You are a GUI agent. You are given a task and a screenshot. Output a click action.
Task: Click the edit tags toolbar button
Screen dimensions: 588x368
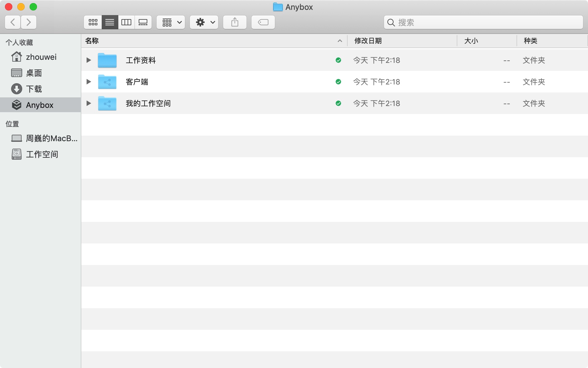(x=263, y=22)
